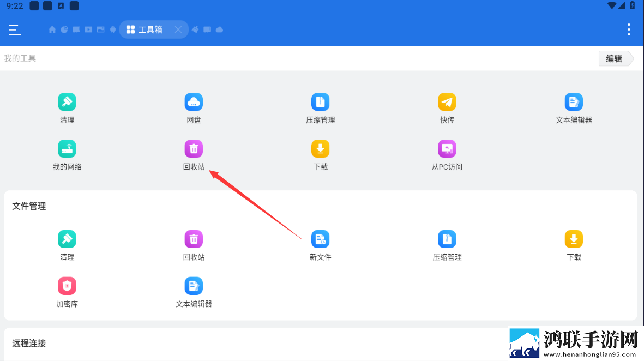This screenshot has height=361, width=644.
Task: Open 下载 in My Tools
Action: pos(320,155)
